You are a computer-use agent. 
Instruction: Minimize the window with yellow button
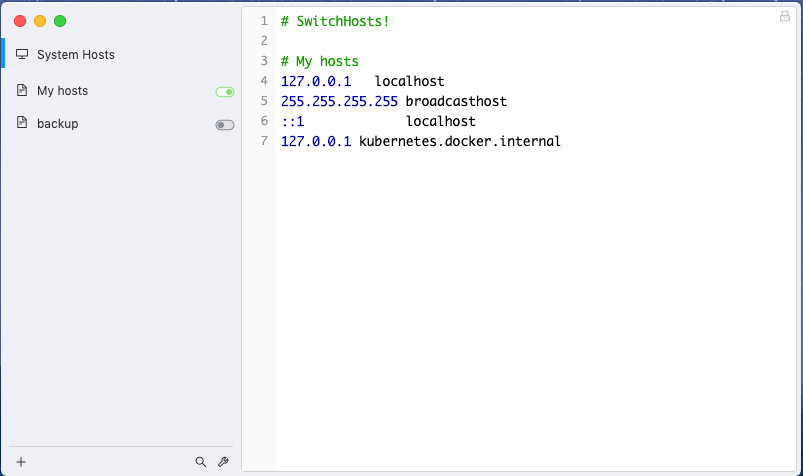tap(40, 21)
